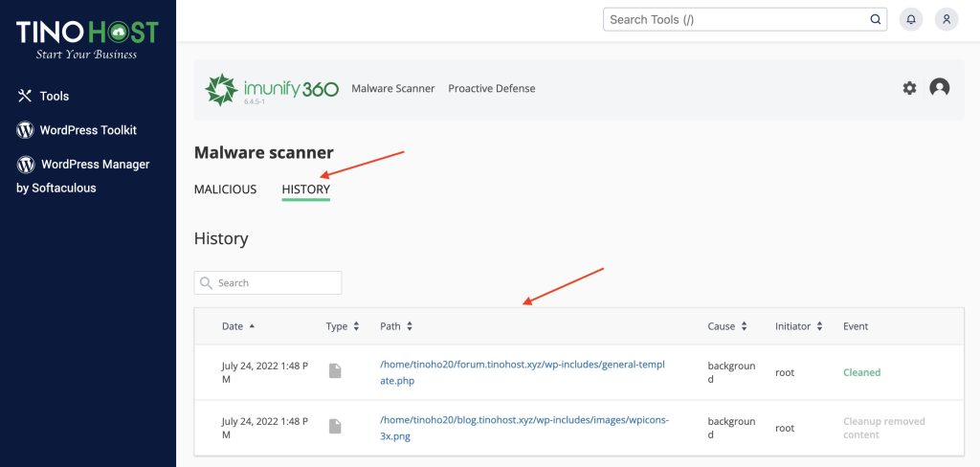Sort the table by Path
The height and width of the screenshot is (467, 980).
(x=396, y=326)
